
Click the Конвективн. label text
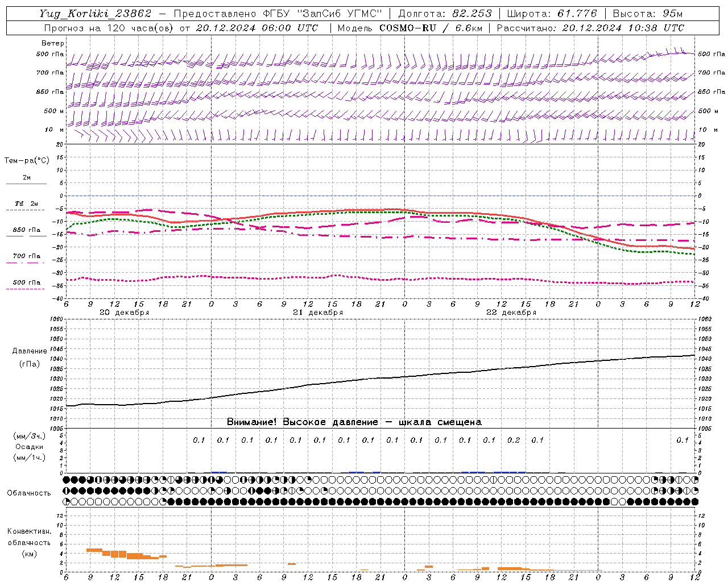29,531
